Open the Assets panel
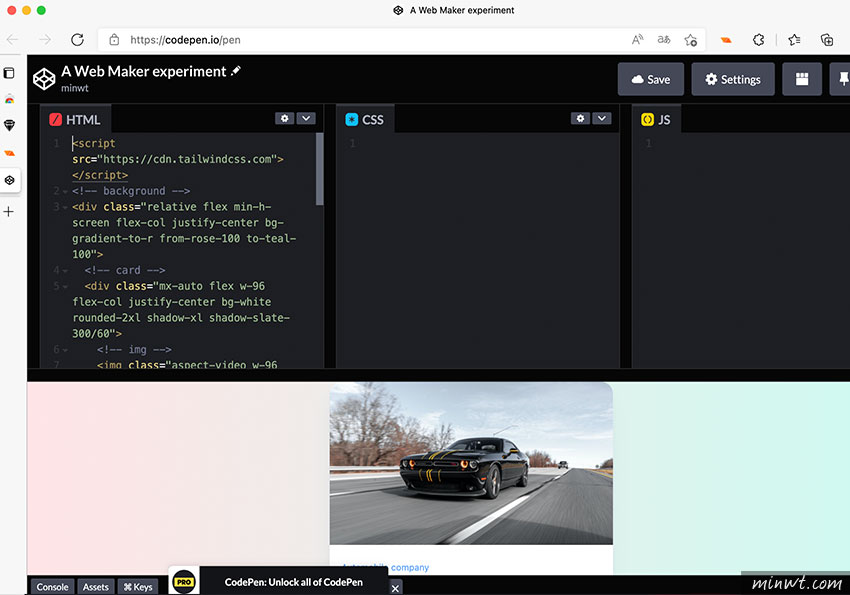850x595 pixels. click(96, 586)
